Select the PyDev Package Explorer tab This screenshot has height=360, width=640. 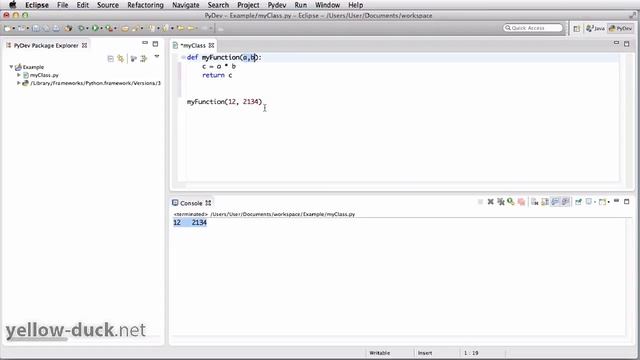tap(46, 45)
